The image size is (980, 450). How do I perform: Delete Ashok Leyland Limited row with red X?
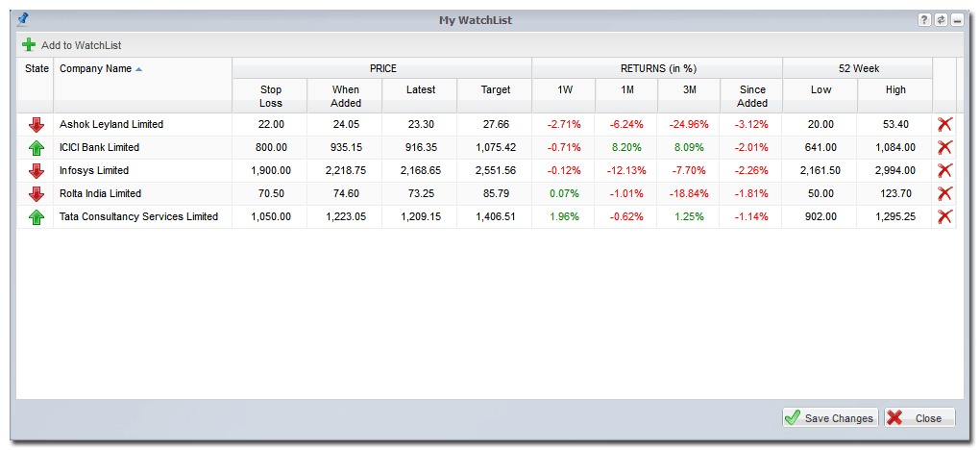click(x=944, y=124)
